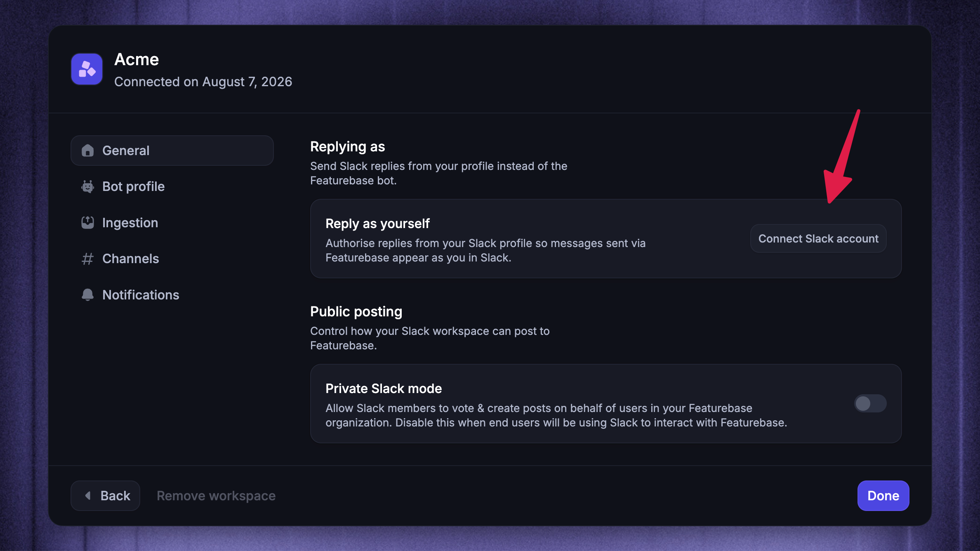Click the Back arrow icon
This screenshot has height=551, width=980.
[88, 495]
